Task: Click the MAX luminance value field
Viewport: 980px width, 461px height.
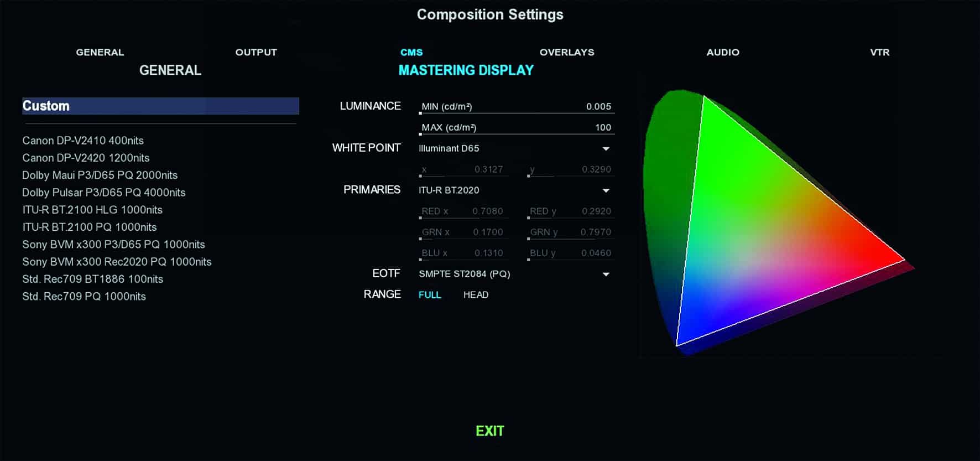Action: [x=517, y=128]
